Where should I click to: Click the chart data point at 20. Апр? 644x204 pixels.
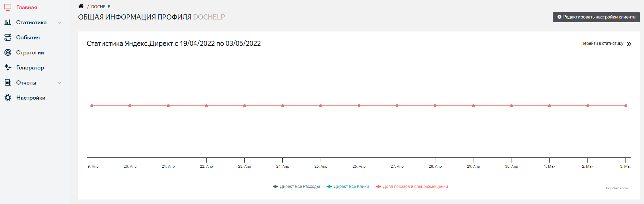(130, 106)
